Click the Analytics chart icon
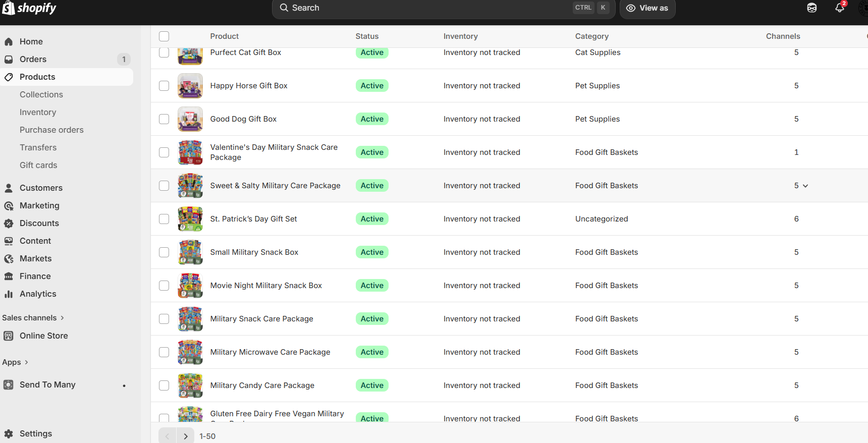Image resolution: width=868 pixels, height=443 pixels. point(9,294)
